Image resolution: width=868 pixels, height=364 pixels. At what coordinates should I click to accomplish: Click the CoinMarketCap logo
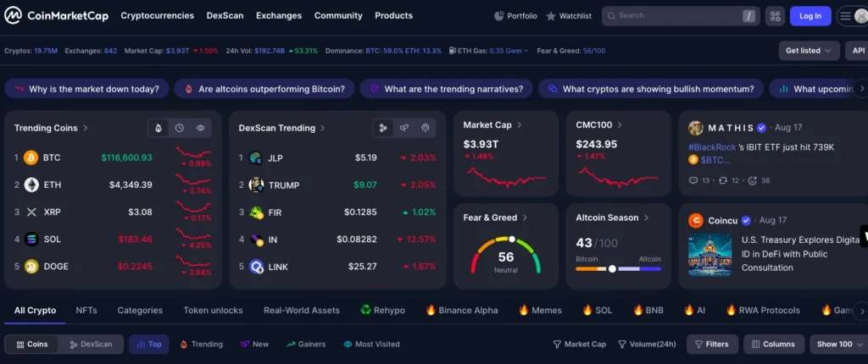(x=57, y=15)
